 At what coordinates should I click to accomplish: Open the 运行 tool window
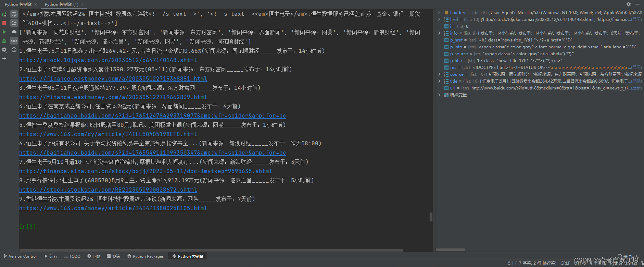click(51, 256)
